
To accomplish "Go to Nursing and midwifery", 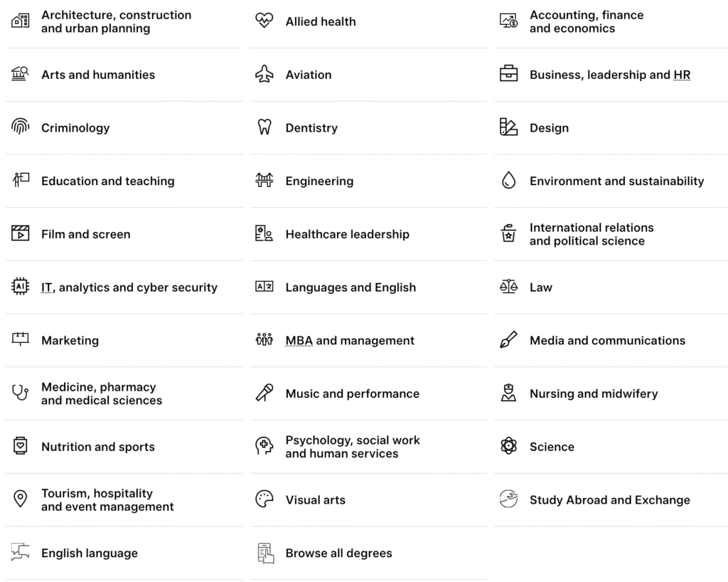I will tap(594, 393).
